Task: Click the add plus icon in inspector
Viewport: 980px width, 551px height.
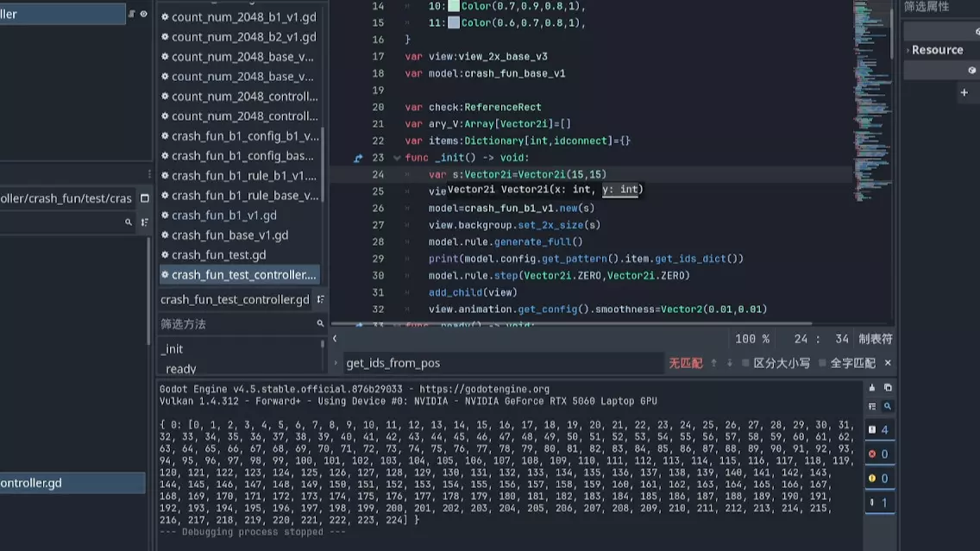Action: coord(964,92)
